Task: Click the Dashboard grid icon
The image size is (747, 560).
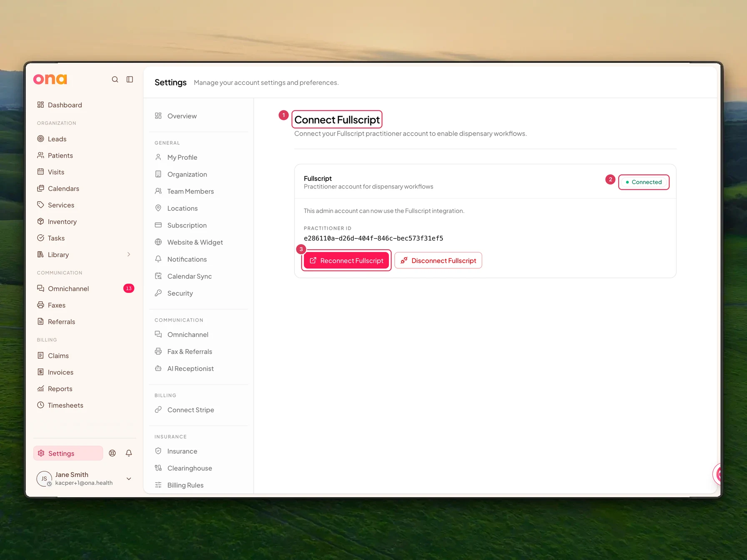Action: click(x=40, y=105)
